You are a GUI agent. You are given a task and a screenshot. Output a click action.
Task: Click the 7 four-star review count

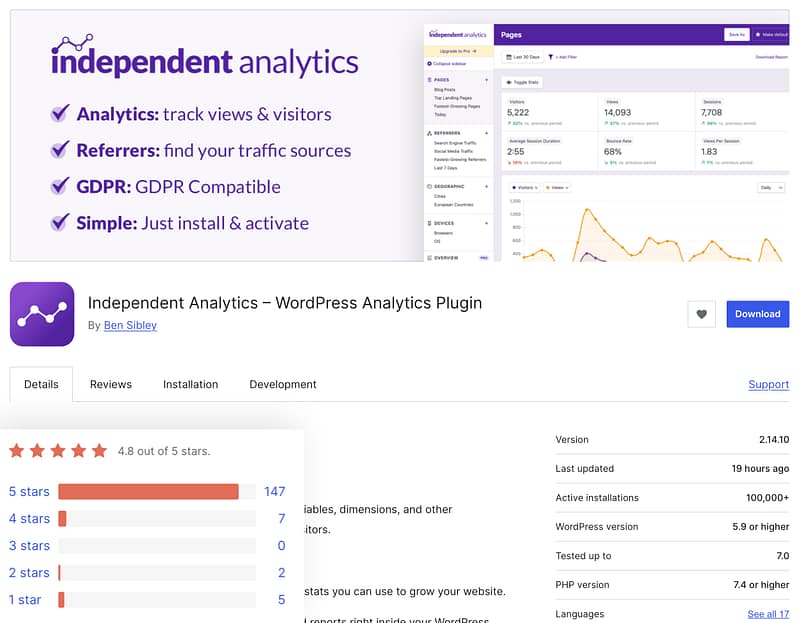[x=282, y=518]
